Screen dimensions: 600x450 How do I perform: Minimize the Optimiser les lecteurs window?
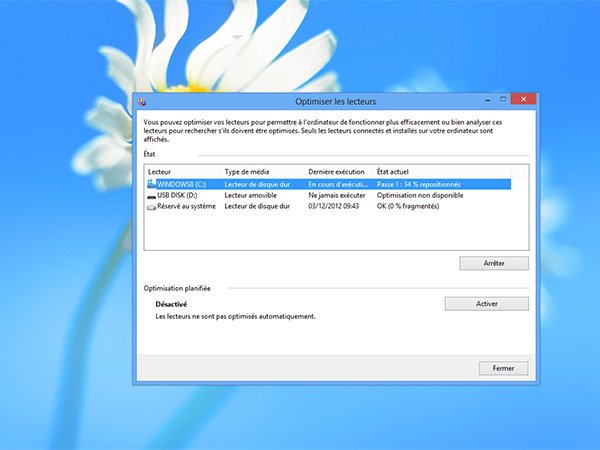click(x=488, y=100)
